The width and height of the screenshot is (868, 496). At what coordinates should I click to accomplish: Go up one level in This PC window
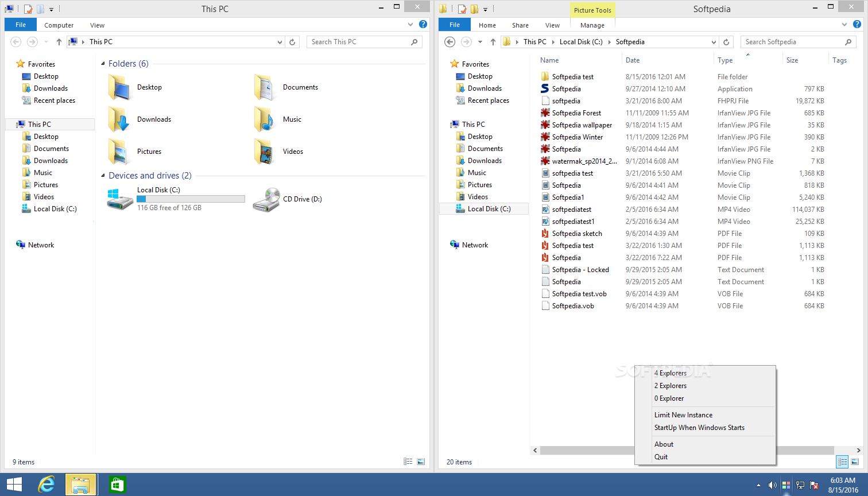pos(59,42)
